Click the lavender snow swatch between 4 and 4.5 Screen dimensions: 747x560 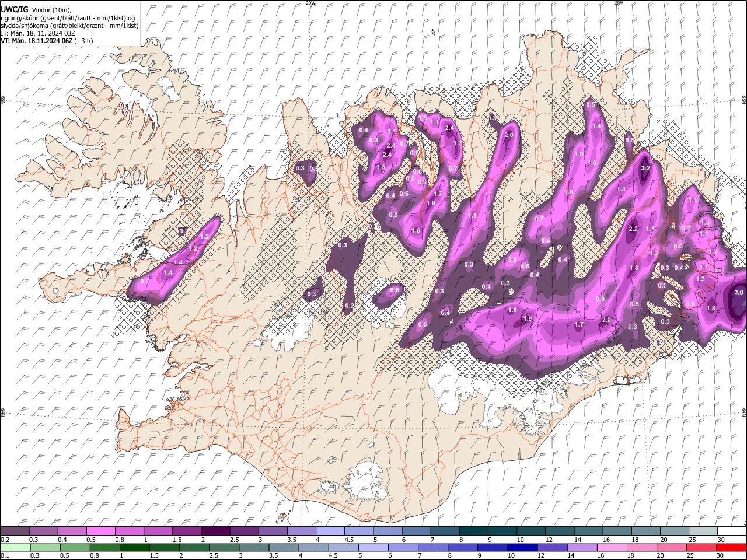329,531
